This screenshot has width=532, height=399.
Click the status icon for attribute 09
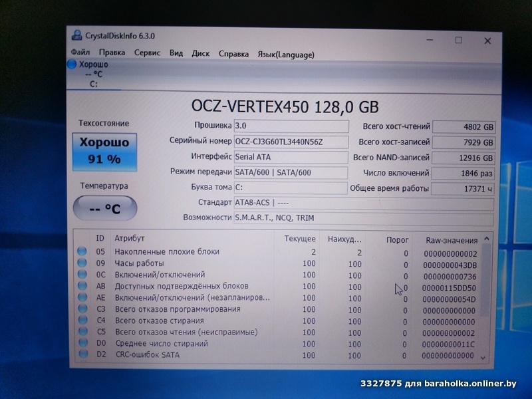click(x=82, y=263)
